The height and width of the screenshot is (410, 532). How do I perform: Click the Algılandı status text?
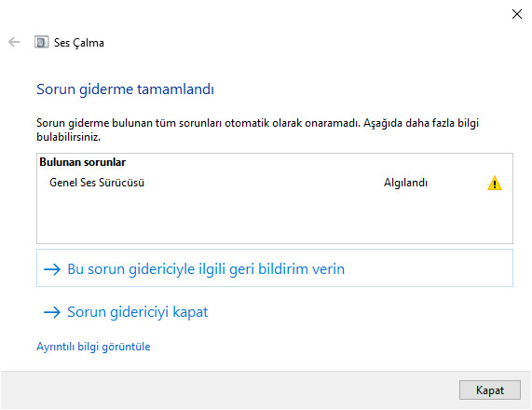pos(405,183)
